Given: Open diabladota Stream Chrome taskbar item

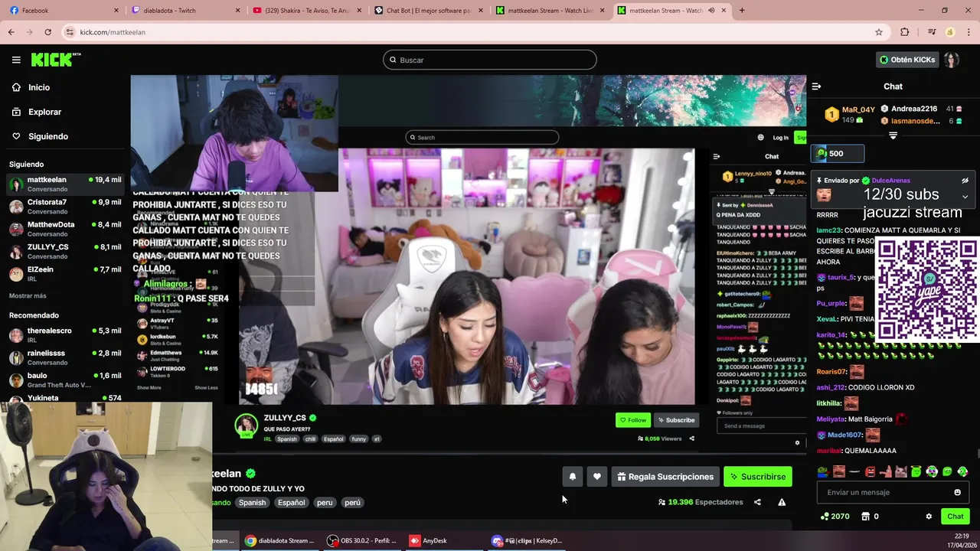Looking at the screenshot, I should tap(279, 540).
